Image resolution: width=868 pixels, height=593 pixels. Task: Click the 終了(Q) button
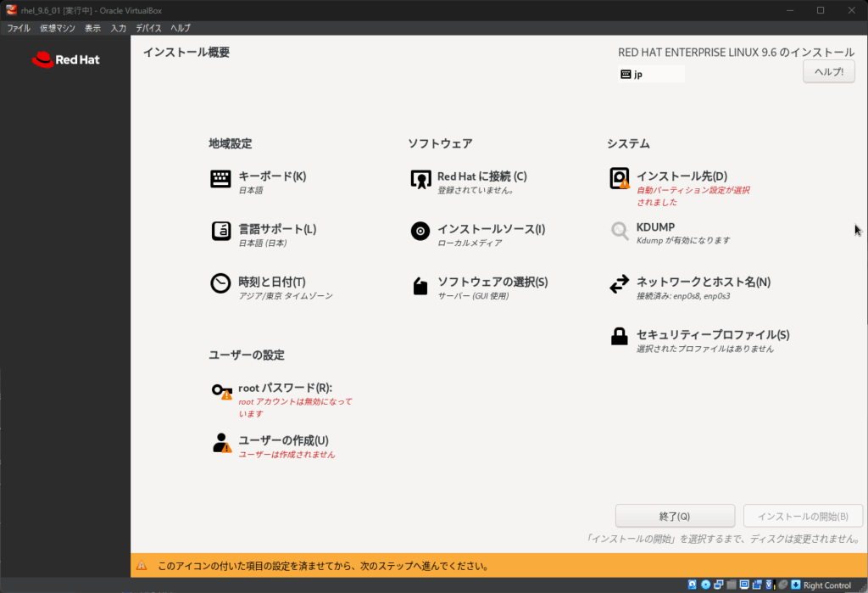[675, 516]
